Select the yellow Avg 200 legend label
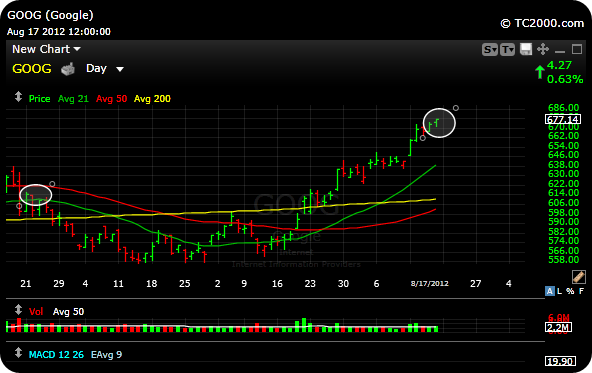The width and height of the screenshot is (592, 373). point(152,99)
